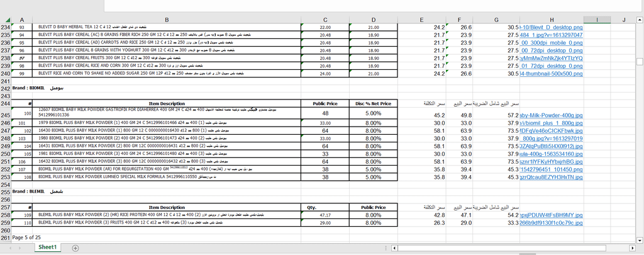Click public price 48 in row 245
644x255 pixels.
pyautogui.click(x=325, y=113)
